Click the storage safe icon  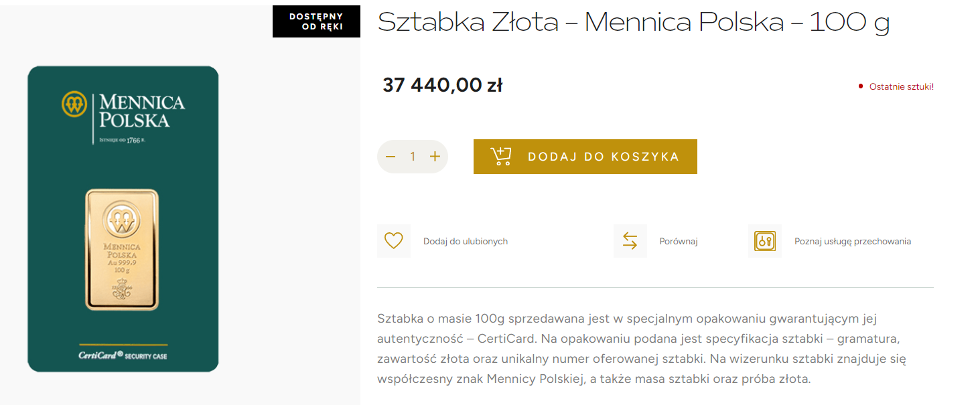[764, 241]
